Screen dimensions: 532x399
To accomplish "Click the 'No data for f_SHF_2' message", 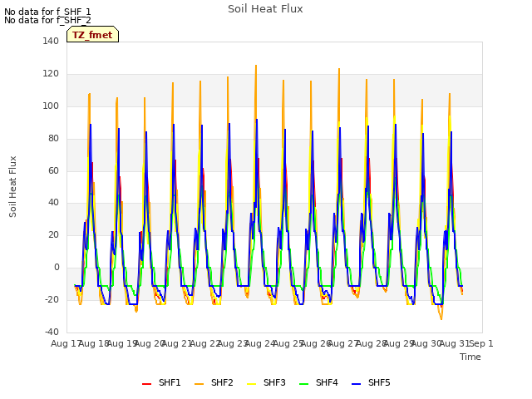I will tap(47, 20).
